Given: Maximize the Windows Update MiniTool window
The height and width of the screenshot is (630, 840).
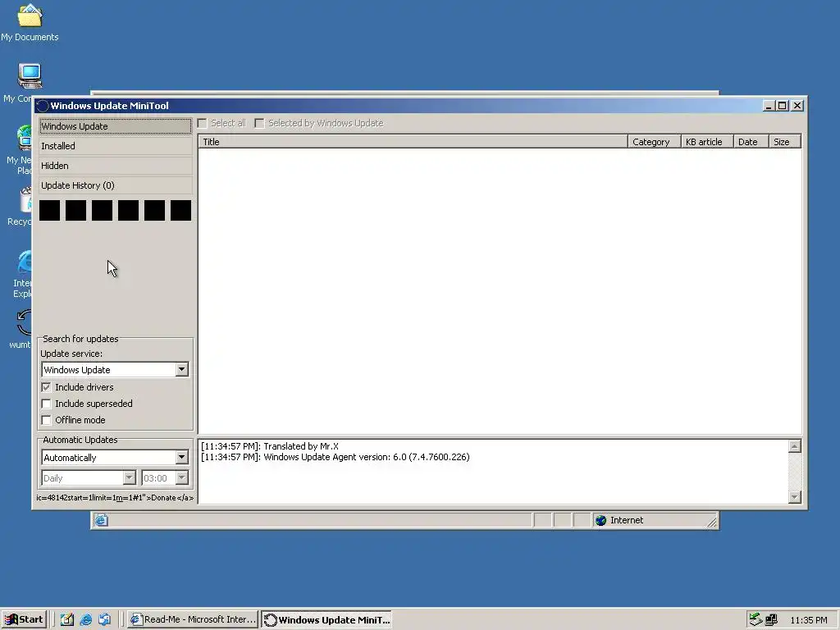Looking at the screenshot, I should tap(782, 106).
